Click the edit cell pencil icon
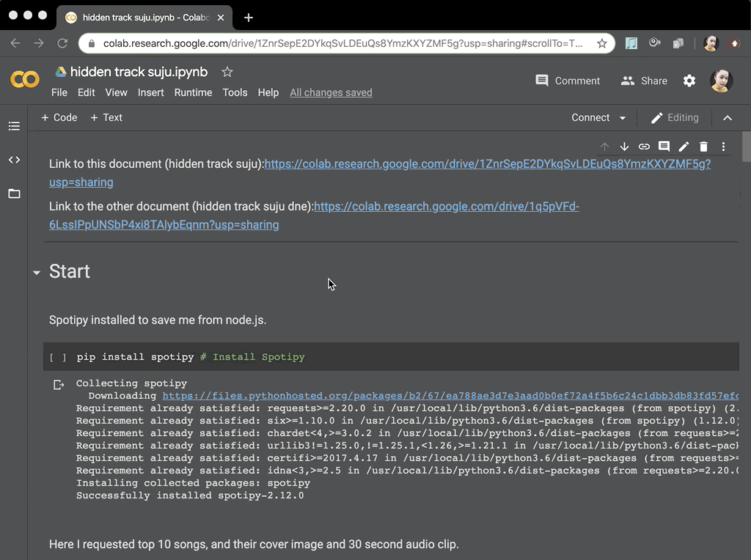 point(684,147)
